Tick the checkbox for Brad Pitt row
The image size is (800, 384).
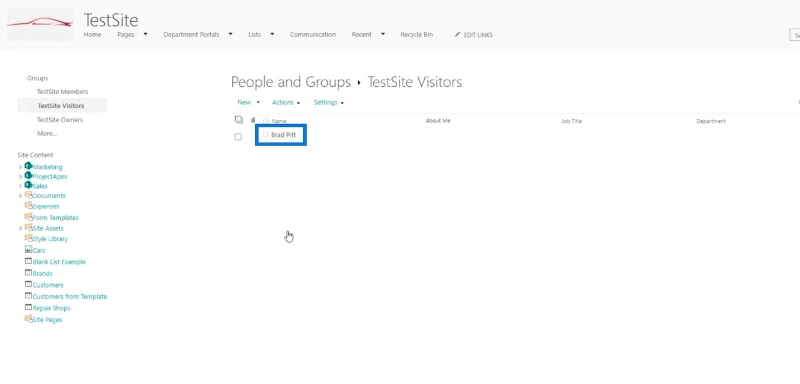click(x=238, y=137)
